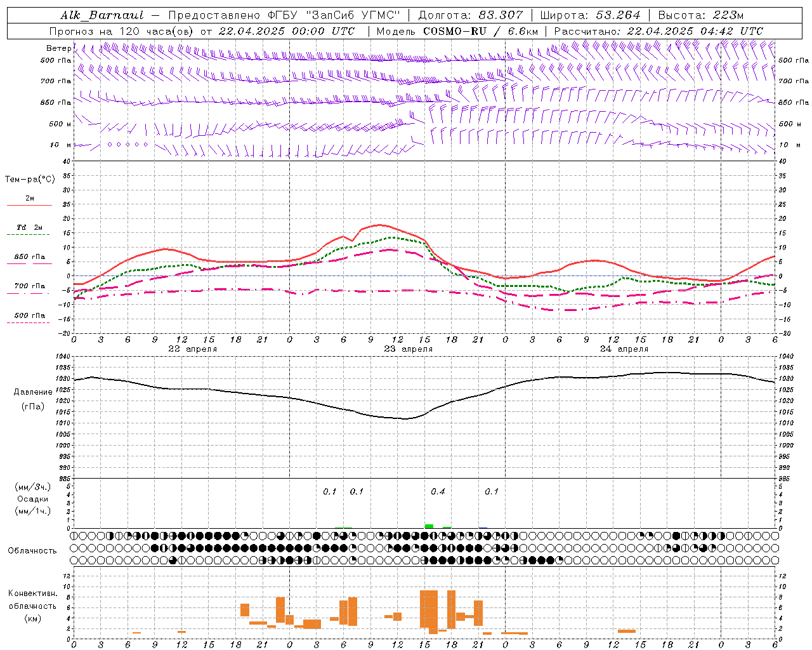Click the 'Широта: 53.264' latitude value
The height and width of the screenshot is (650, 812).
click(591, 15)
